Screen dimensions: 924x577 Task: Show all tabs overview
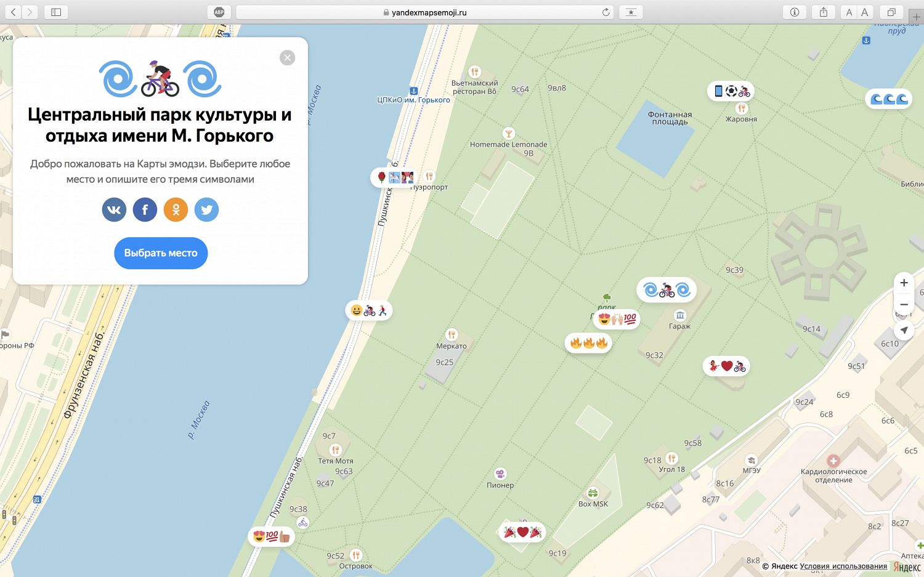[x=891, y=12]
